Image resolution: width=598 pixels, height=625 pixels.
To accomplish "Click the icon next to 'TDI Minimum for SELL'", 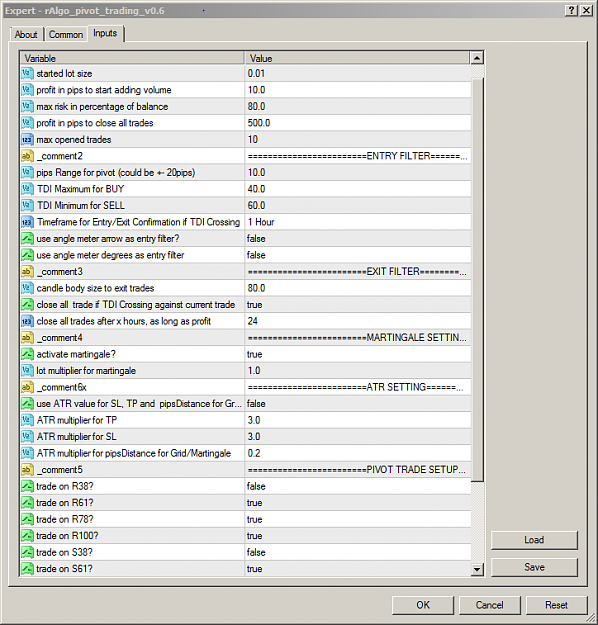I will pos(27,205).
